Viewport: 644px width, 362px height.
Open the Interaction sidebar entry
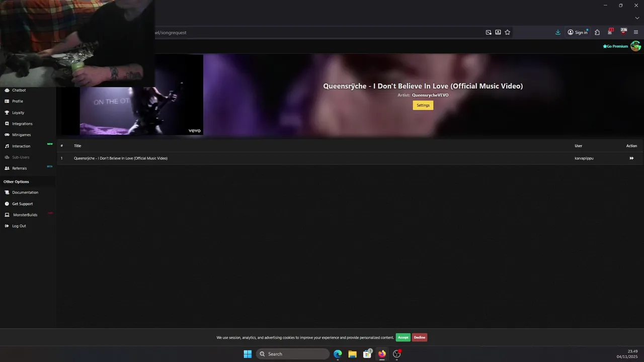(x=21, y=146)
